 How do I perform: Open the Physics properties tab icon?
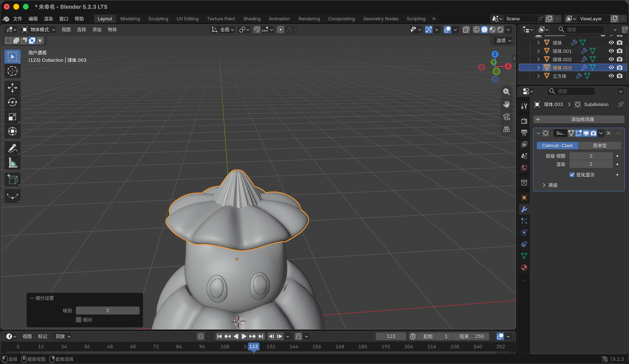524,232
